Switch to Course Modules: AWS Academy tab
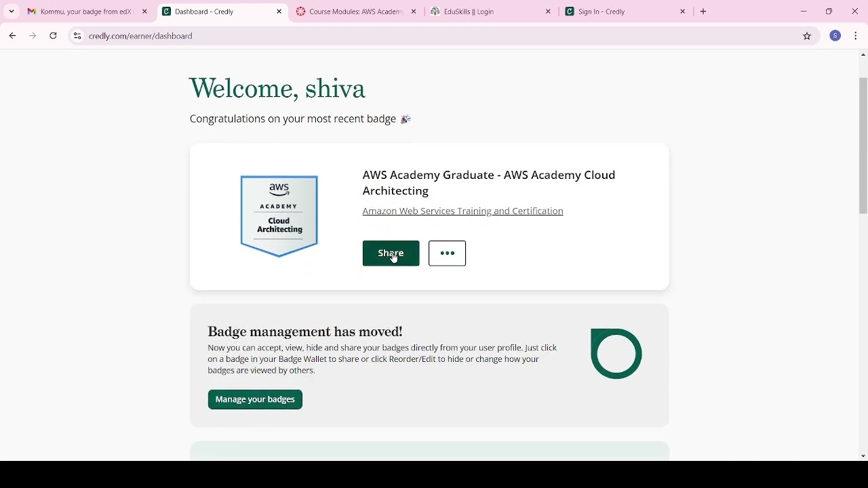The image size is (868, 488). tap(355, 12)
